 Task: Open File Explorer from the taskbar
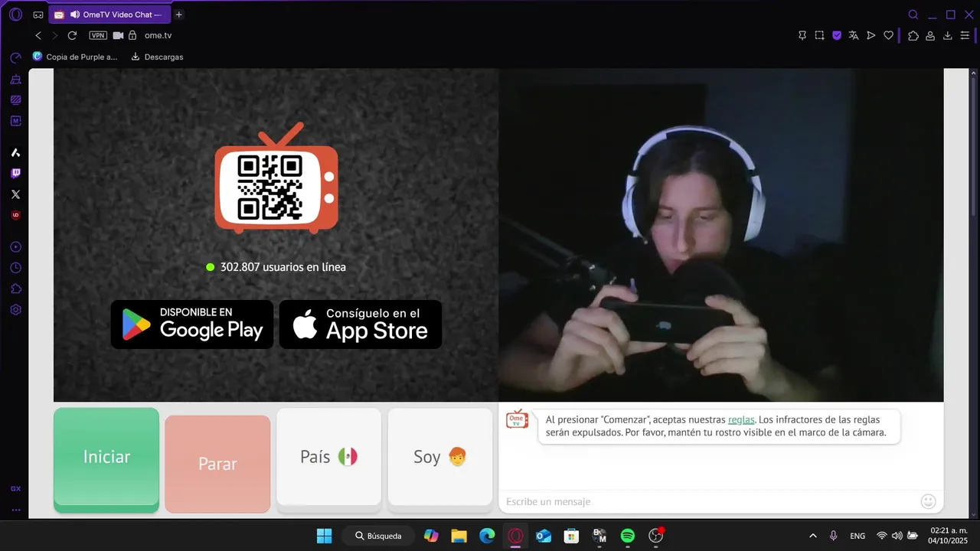click(x=459, y=536)
